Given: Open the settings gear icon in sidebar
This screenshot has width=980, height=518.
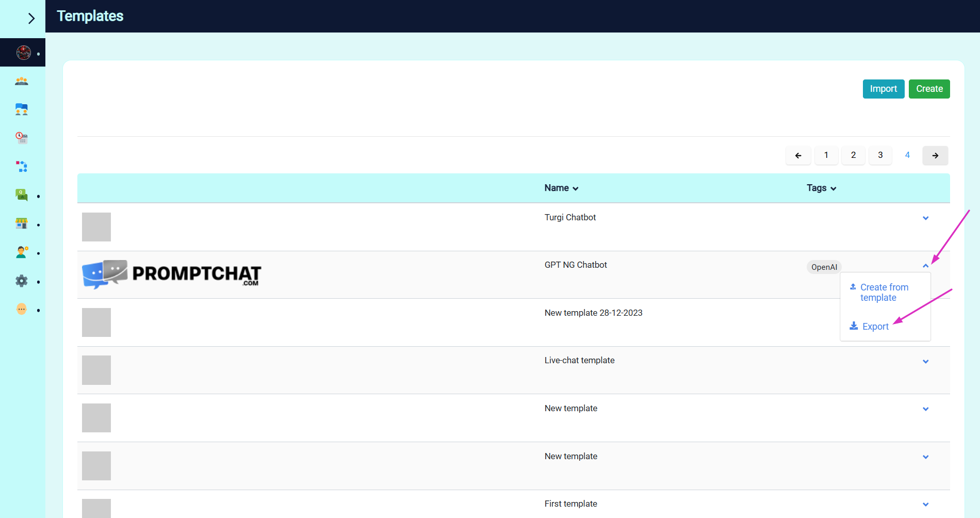Looking at the screenshot, I should point(22,281).
